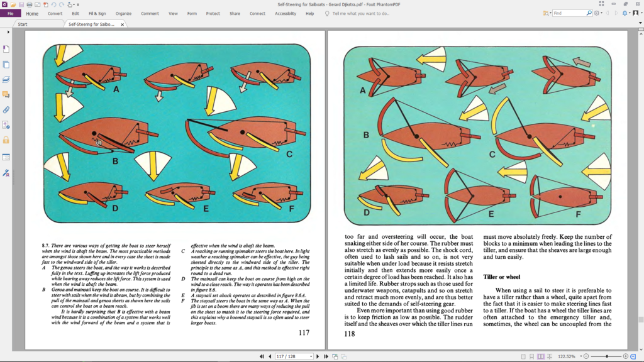Open the zoom level dropdown arrow

coord(580,356)
